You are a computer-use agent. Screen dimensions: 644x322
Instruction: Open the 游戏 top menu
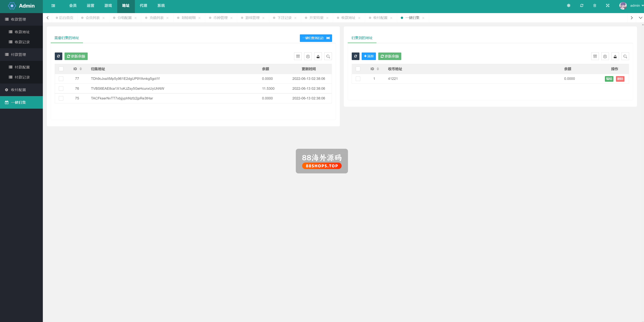click(x=108, y=6)
